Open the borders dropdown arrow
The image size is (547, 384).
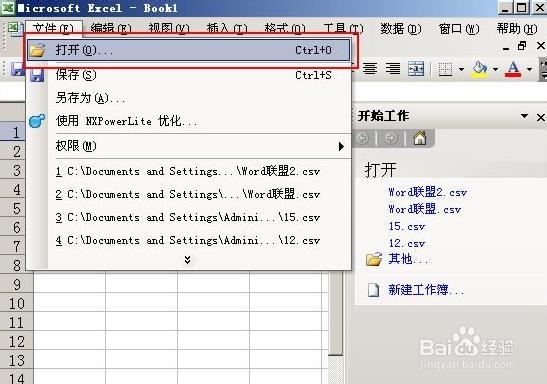[x=461, y=69]
